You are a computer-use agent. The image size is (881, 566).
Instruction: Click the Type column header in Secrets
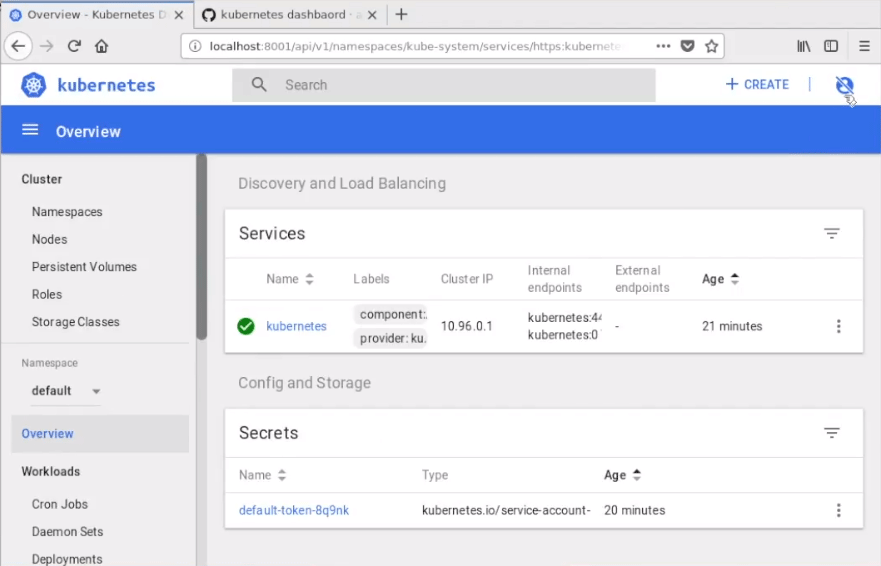[x=435, y=475]
